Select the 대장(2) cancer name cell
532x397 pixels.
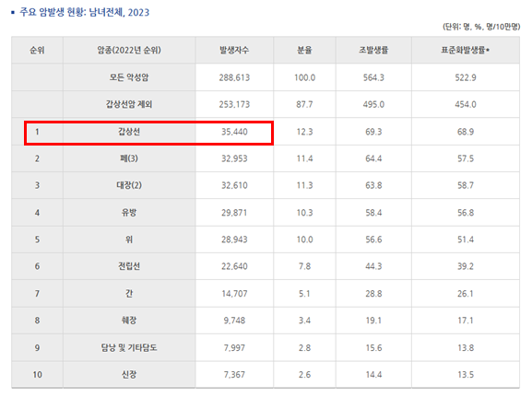click(x=129, y=185)
